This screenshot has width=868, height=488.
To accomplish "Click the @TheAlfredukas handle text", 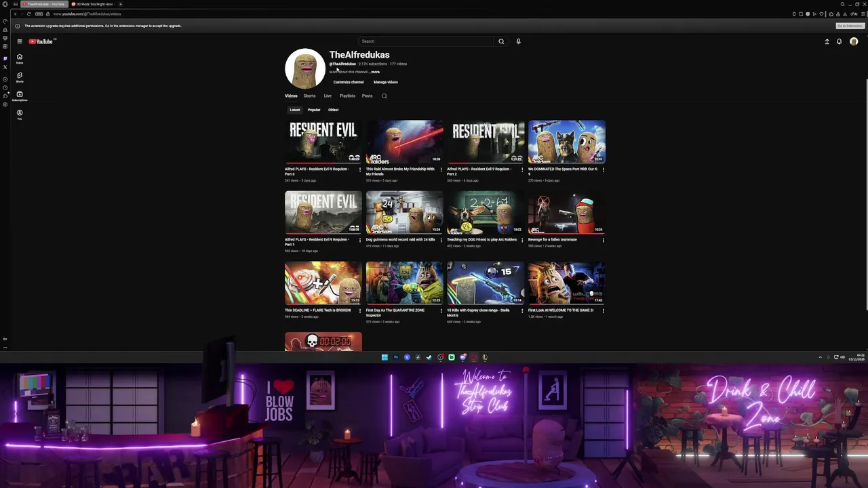I will 342,64.
